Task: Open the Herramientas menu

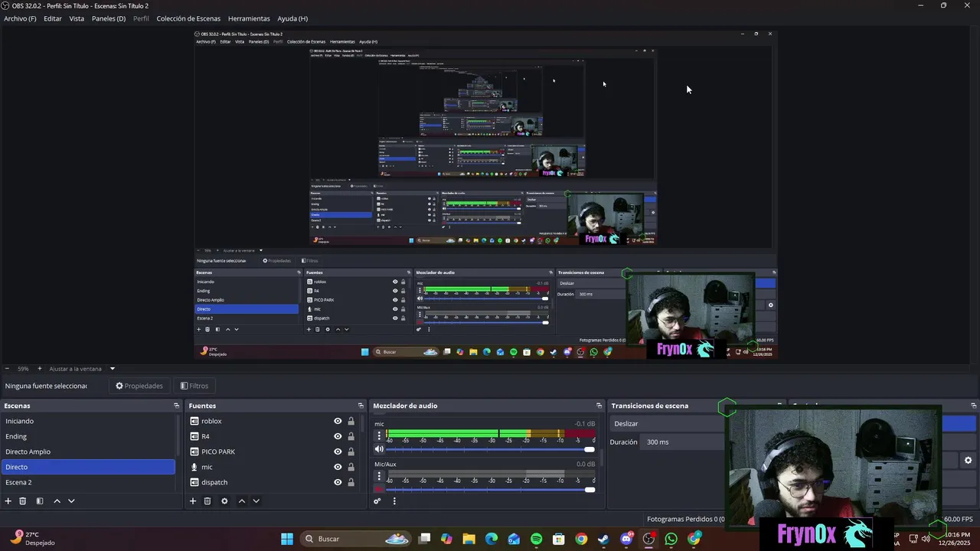Action: pyautogui.click(x=249, y=18)
